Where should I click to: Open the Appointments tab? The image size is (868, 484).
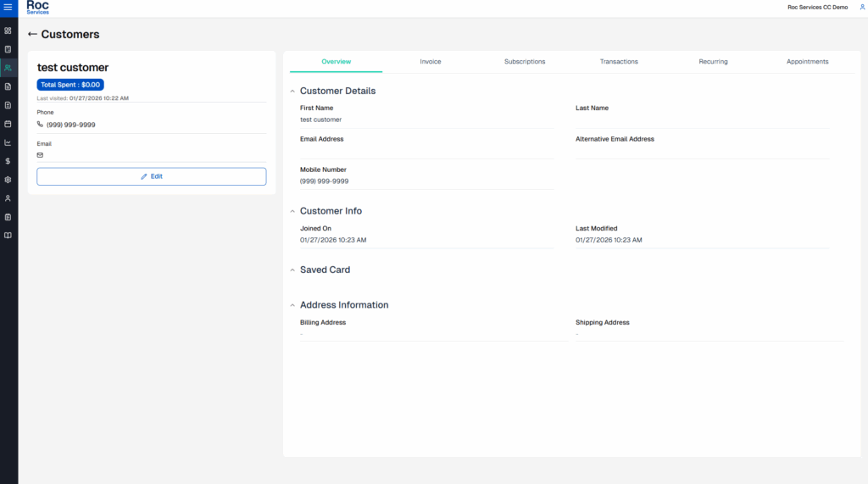click(x=807, y=62)
